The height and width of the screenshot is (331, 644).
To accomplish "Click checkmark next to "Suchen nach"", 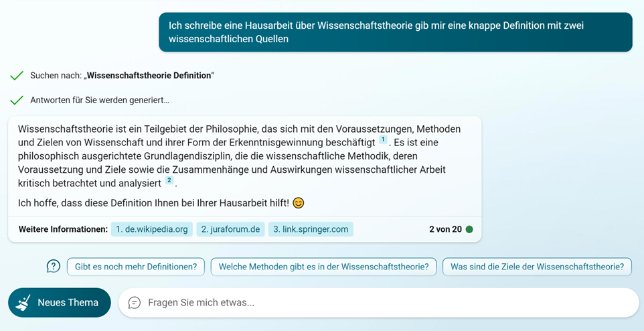I will pyautogui.click(x=17, y=76).
